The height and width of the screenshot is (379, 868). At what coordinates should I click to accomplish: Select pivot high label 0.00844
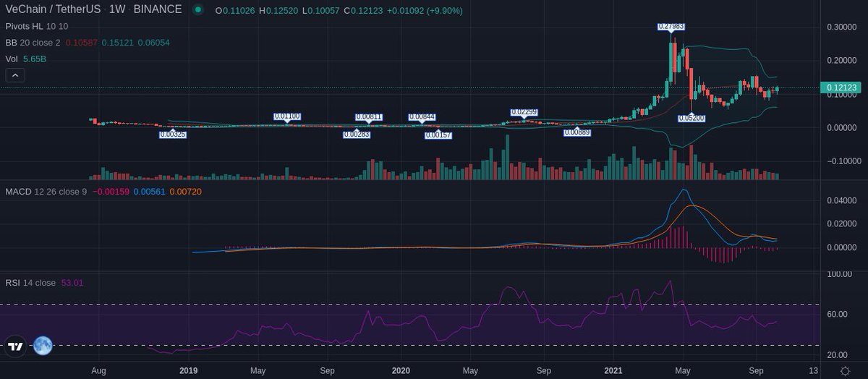coord(422,116)
